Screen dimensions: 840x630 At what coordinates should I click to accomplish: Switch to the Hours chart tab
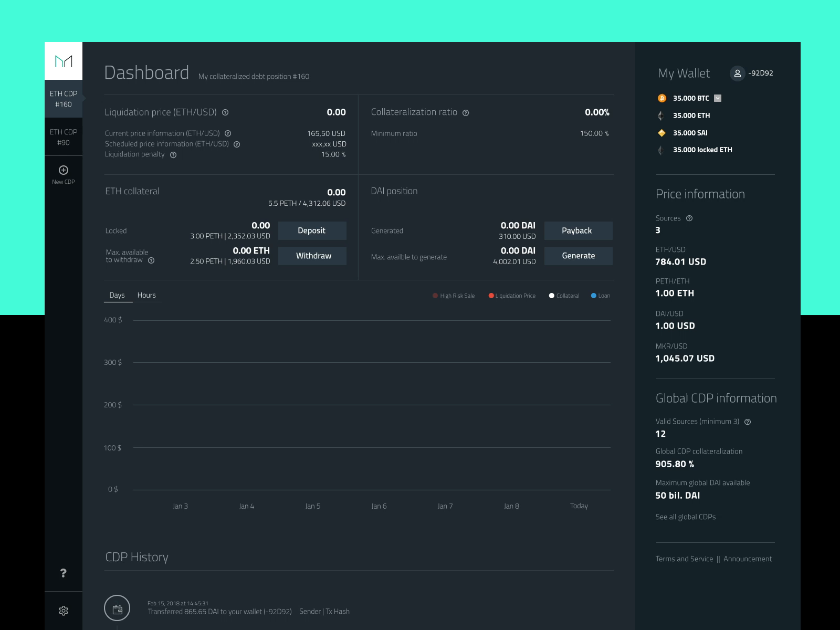(146, 295)
